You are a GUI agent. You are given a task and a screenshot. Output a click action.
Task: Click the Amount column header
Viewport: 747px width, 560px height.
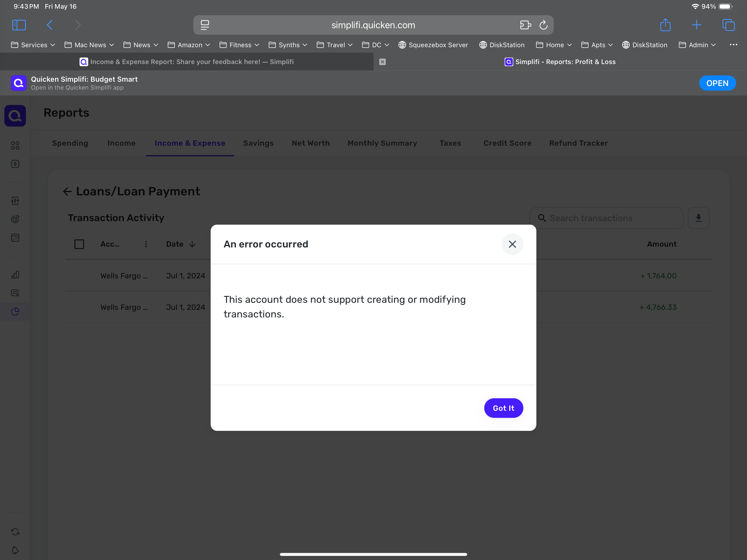point(661,244)
